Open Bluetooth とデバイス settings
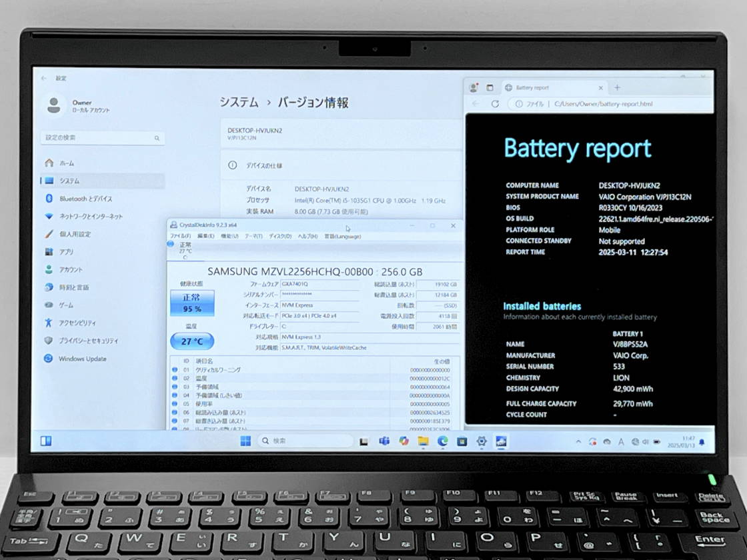The image size is (747, 560). (79, 199)
